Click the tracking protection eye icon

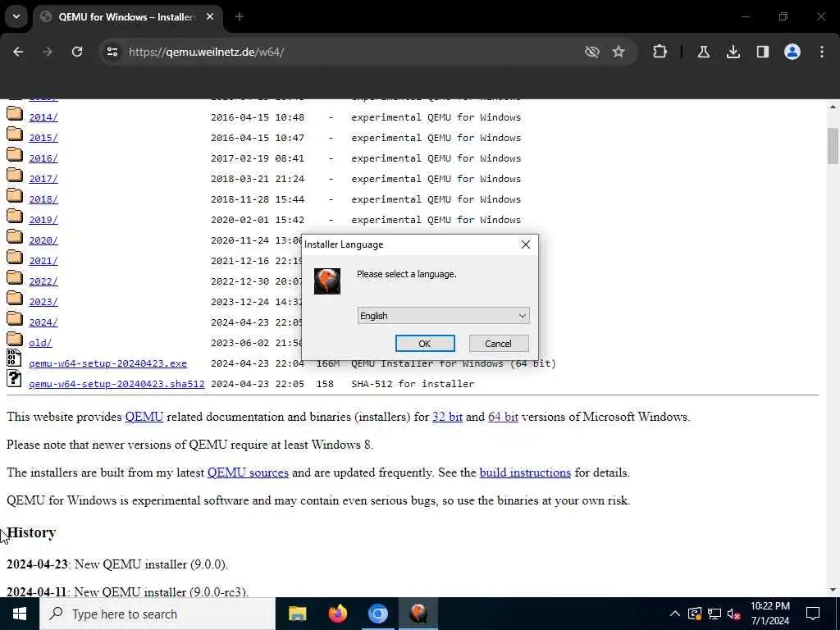[591, 52]
